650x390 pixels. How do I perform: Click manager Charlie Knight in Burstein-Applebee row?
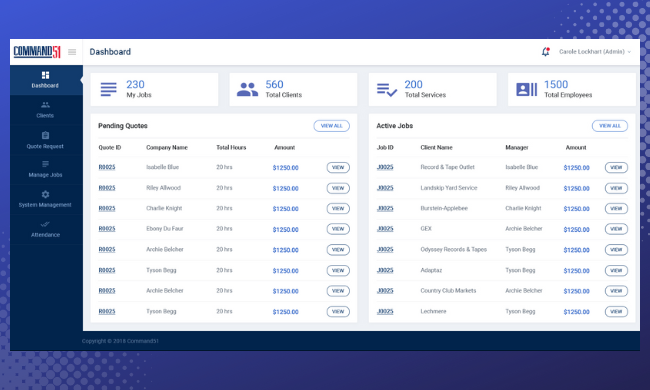[x=523, y=208]
